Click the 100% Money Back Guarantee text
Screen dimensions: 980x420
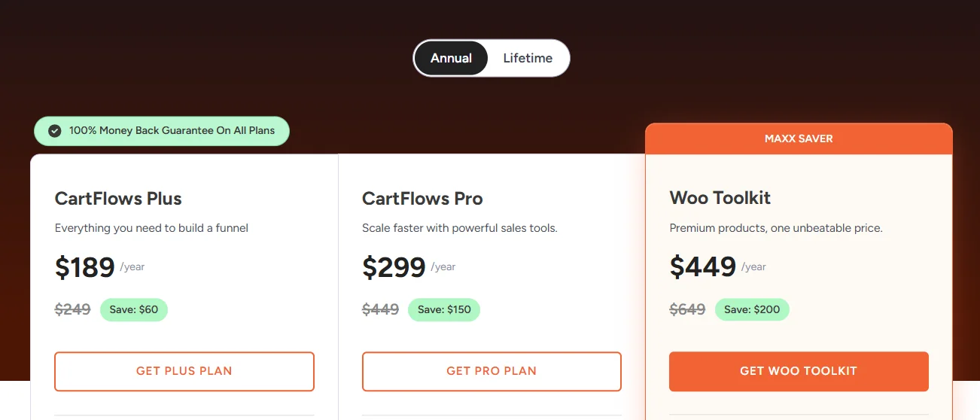[172, 131]
